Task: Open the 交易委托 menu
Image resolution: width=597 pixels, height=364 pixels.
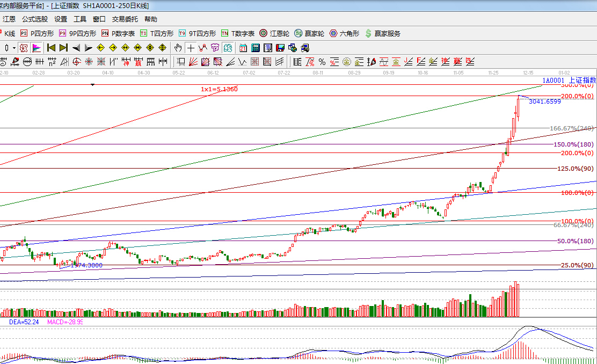Action: tap(125, 19)
